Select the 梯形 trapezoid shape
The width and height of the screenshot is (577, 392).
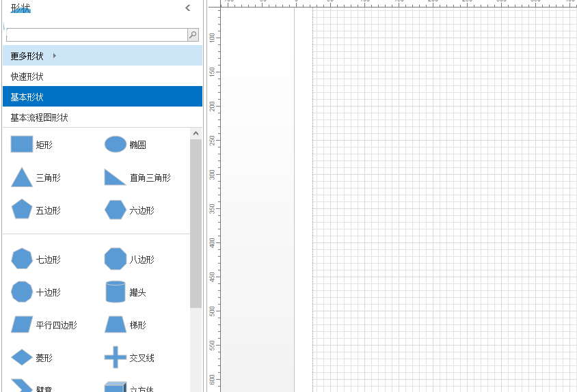(x=115, y=325)
